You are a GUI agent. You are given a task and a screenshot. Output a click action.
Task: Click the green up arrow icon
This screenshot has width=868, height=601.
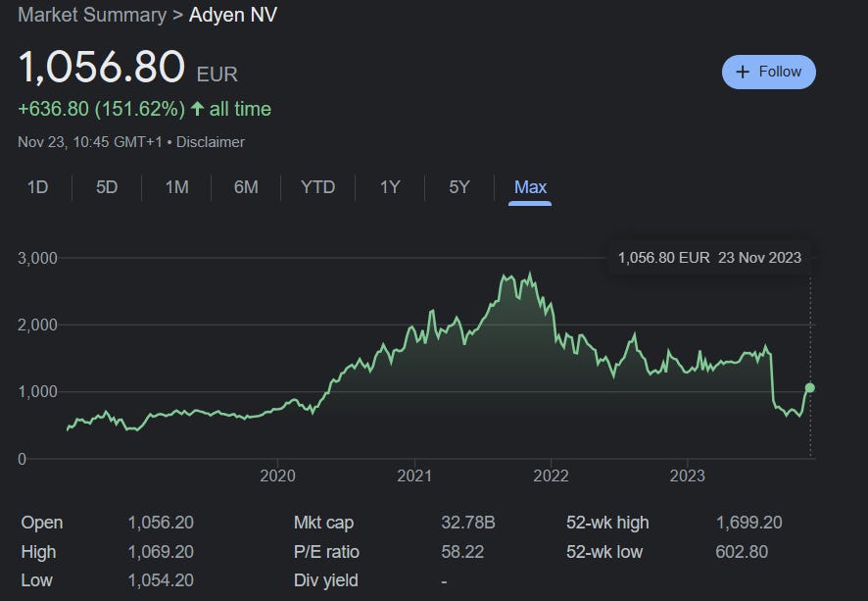click(198, 109)
